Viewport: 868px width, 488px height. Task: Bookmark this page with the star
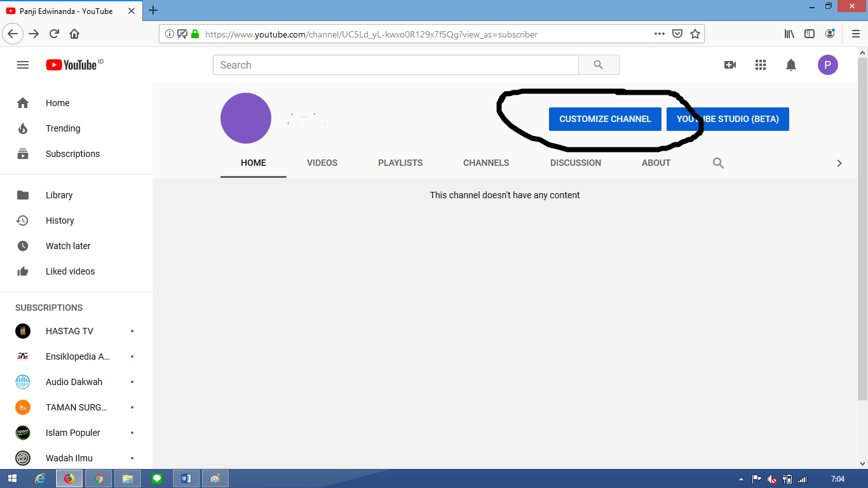[x=695, y=34]
